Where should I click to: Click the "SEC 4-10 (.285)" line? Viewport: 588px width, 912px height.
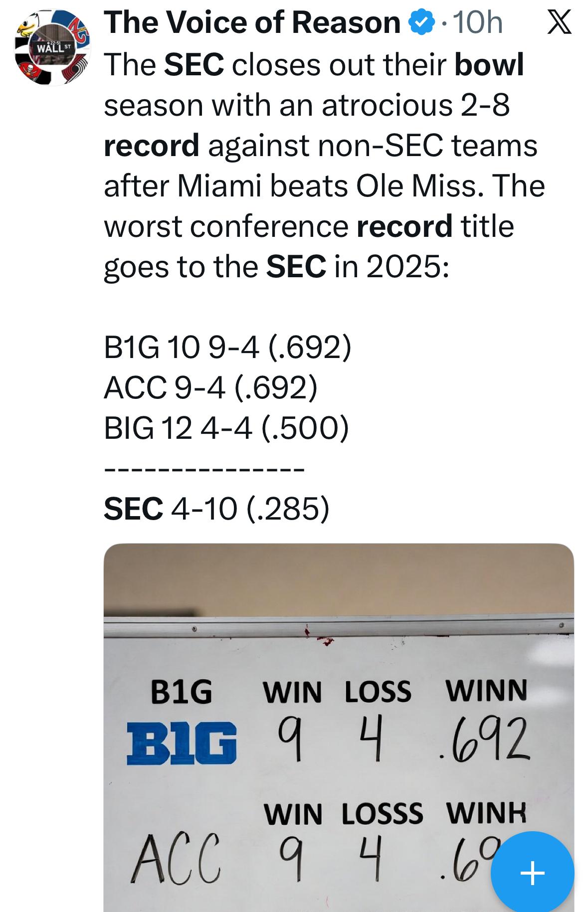click(216, 509)
